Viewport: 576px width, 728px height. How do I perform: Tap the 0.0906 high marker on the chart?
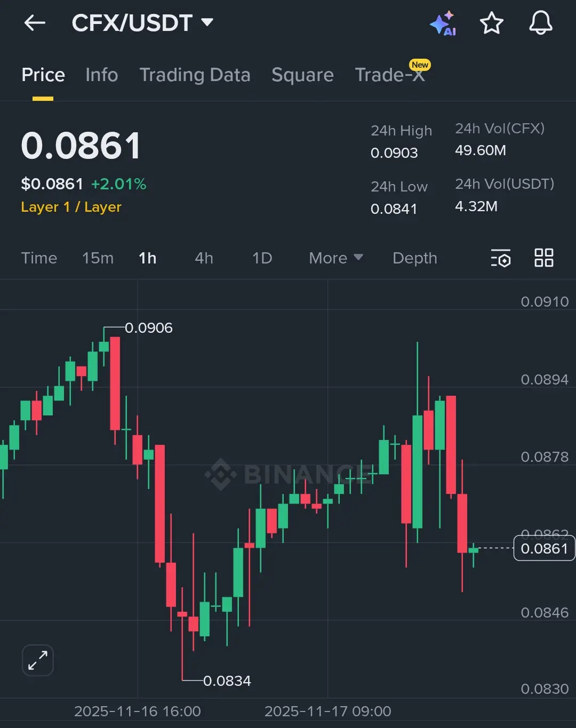[x=148, y=328]
